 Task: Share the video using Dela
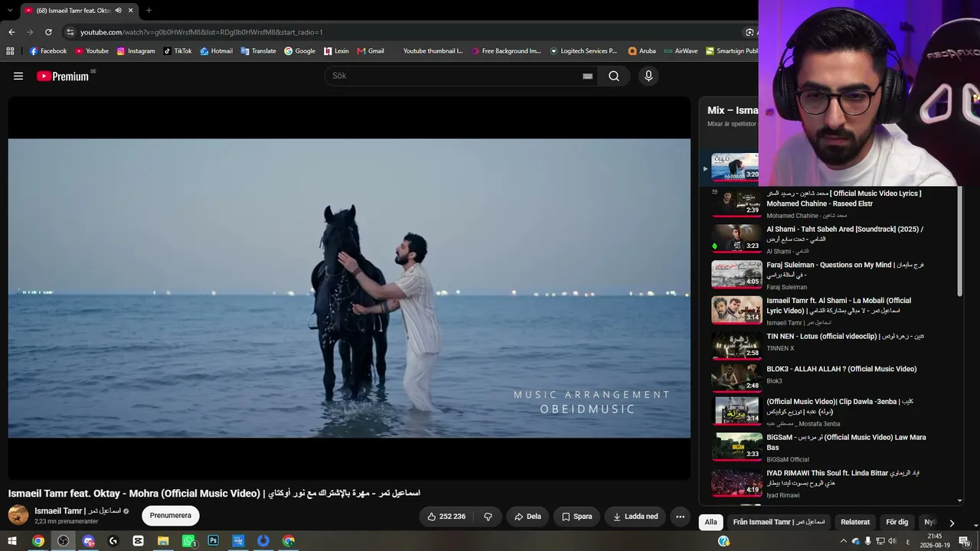click(528, 517)
